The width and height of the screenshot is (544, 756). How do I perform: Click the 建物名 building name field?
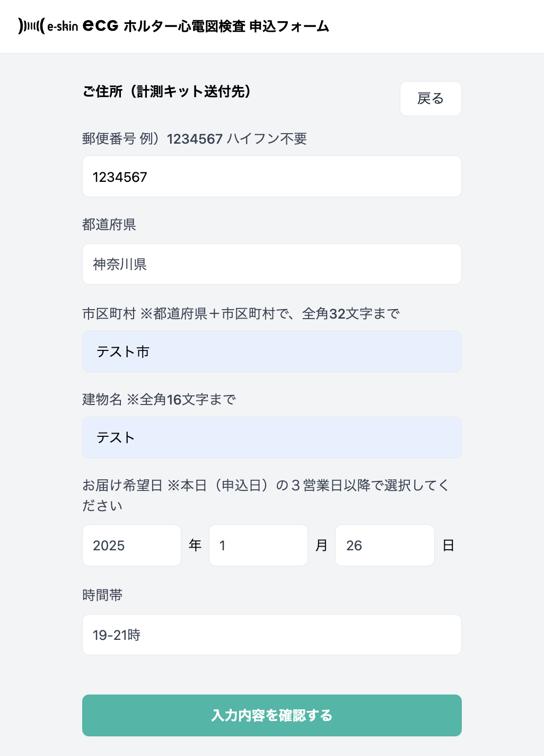click(271, 437)
